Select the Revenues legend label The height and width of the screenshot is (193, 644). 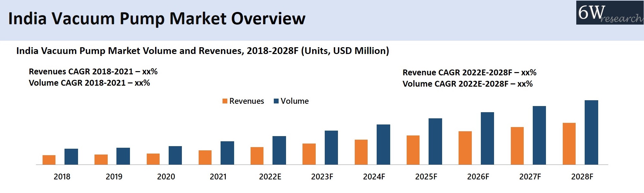[246, 101]
